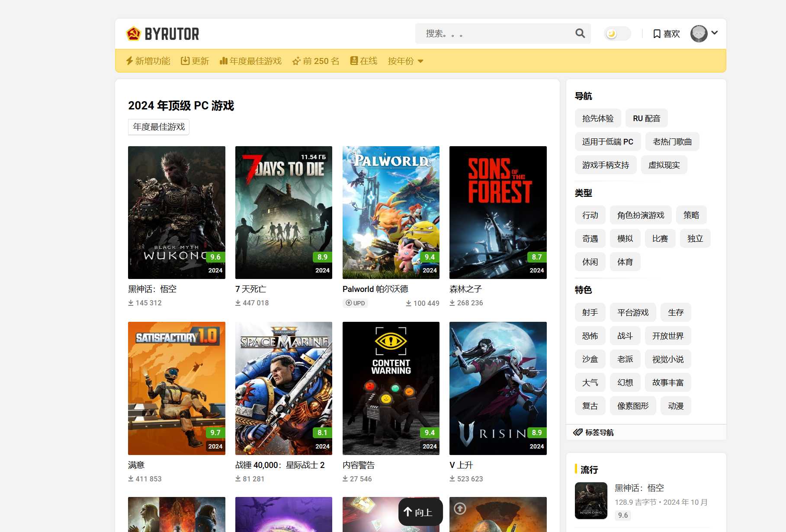Expand the by-year dropdown menu
Screen dimensions: 786x532
pos(405,61)
